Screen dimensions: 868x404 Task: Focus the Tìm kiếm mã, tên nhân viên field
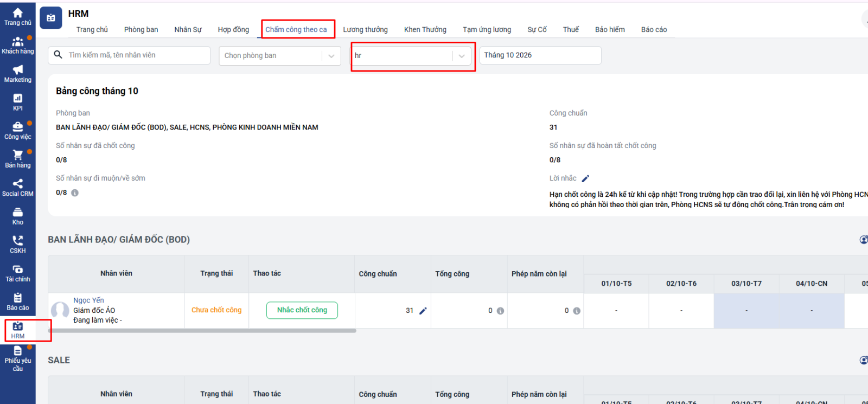coord(129,55)
